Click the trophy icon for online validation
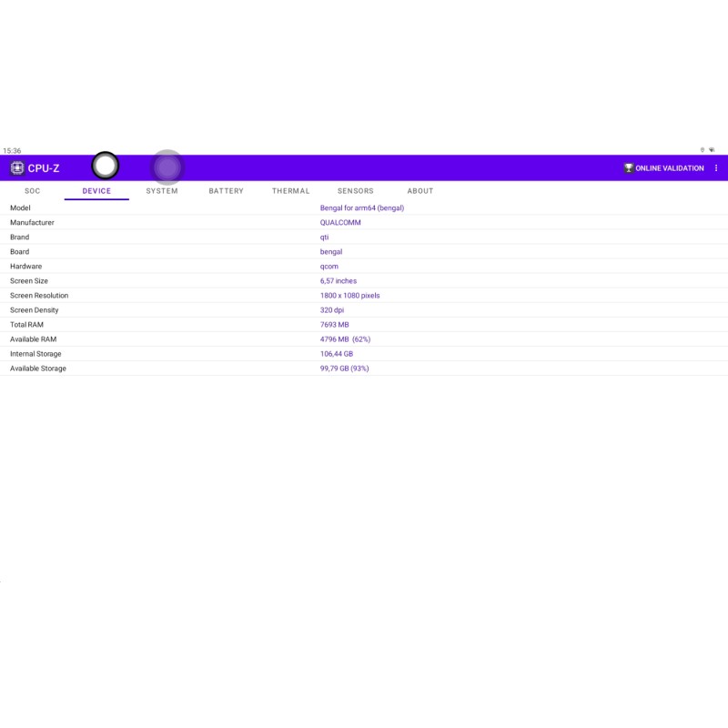The width and height of the screenshot is (728, 728). tap(628, 168)
